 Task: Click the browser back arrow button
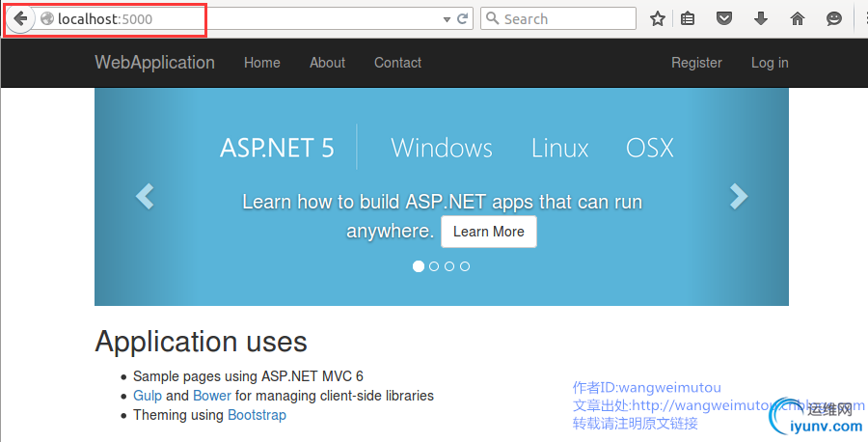20,18
